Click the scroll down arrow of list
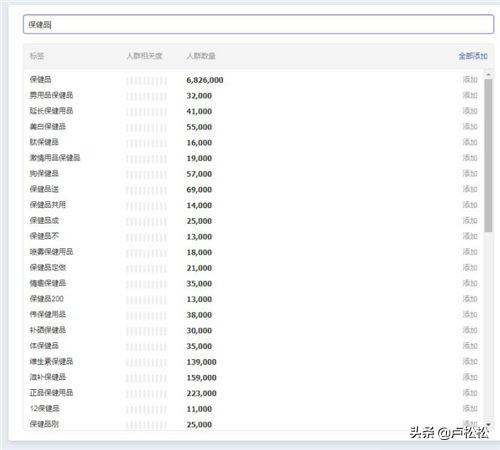The width and height of the screenshot is (500, 450). pos(488,424)
